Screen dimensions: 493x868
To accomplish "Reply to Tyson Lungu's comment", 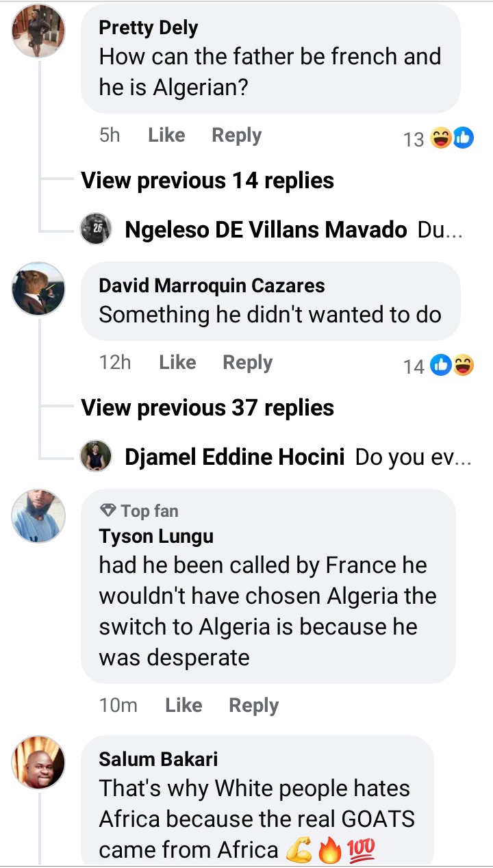I will click(x=253, y=705).
